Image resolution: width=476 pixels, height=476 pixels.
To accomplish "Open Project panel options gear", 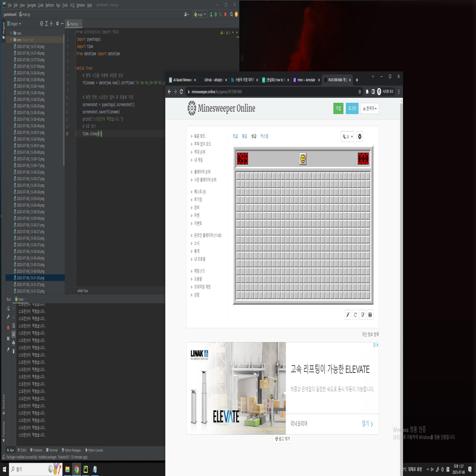I will tap(57, 24).
